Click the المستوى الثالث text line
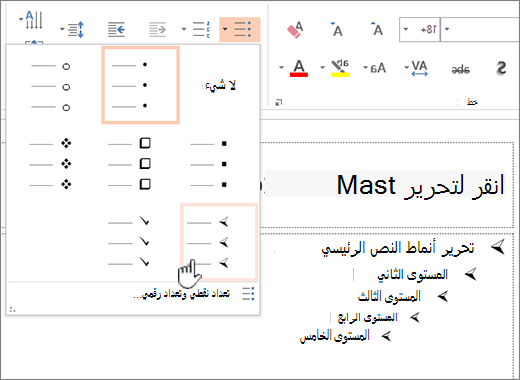This screenshot has width=520, height=380. [389, 296]
